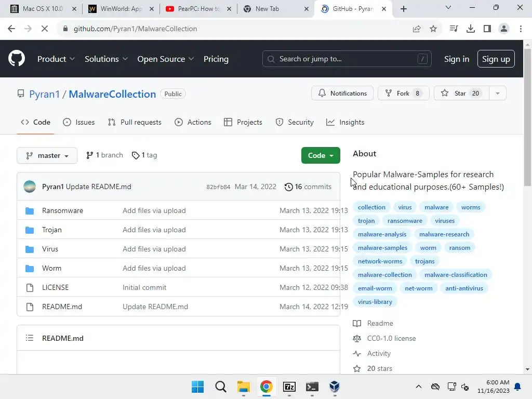The width and height of the screenshot is (532, 399).
Task: Open README.md in the file list
Action: 62,307
